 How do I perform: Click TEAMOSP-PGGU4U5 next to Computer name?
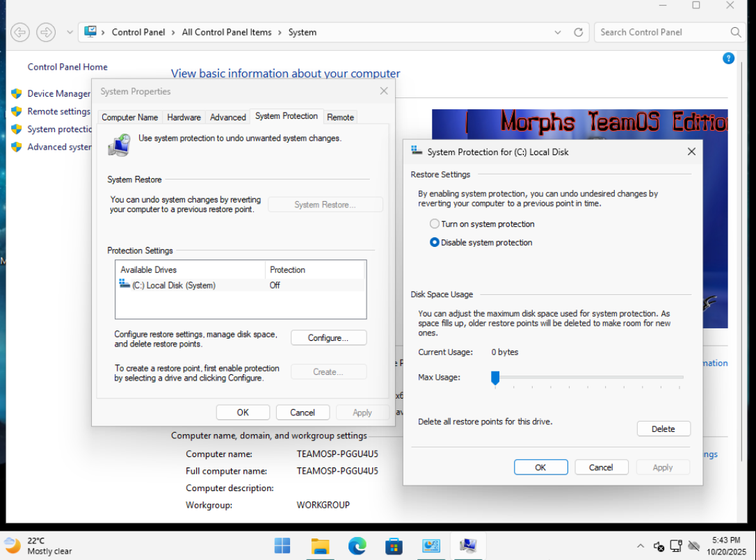[337, 454]
